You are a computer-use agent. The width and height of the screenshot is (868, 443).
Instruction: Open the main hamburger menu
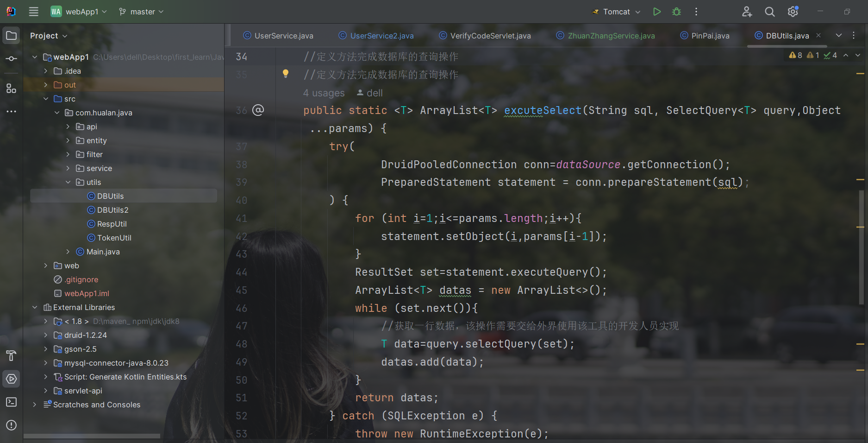click(34, 12)
